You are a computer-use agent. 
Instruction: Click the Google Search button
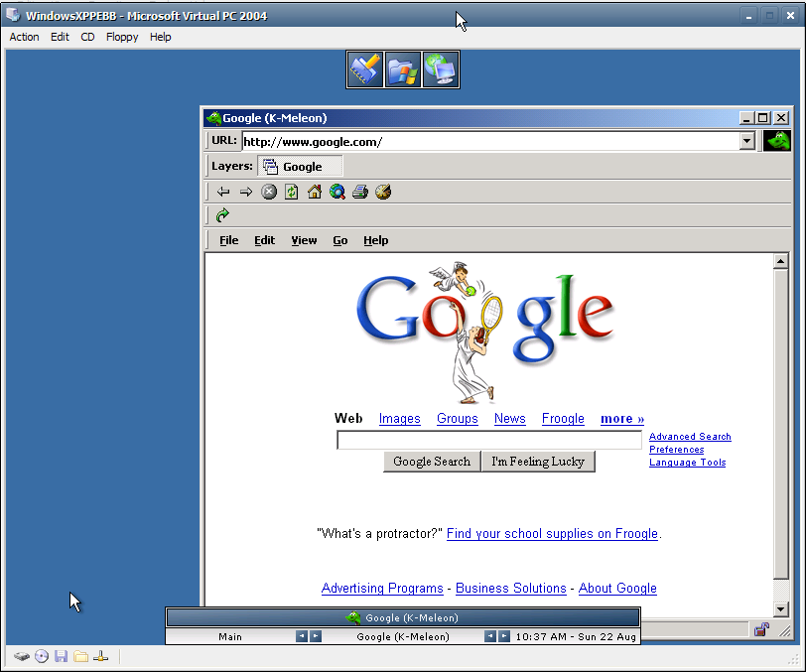point(432,462)
